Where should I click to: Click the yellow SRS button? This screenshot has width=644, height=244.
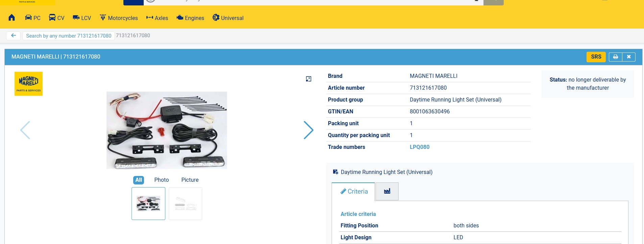596,57
